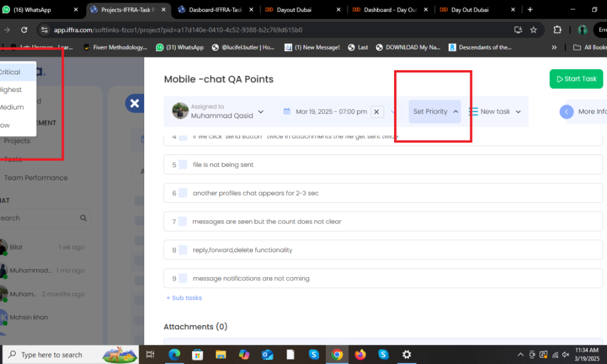This screenshot has width=607, height=364.
Task: Click the New task list icon
Action: click(473, 112)
